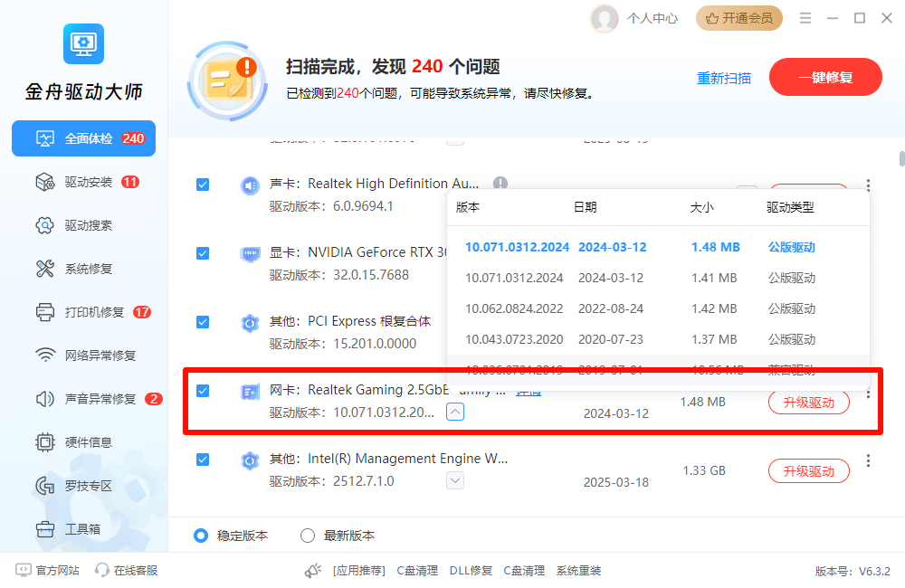
Task: Open the hamburger menu icon in title bar
Action: click(x=805, y=18)
